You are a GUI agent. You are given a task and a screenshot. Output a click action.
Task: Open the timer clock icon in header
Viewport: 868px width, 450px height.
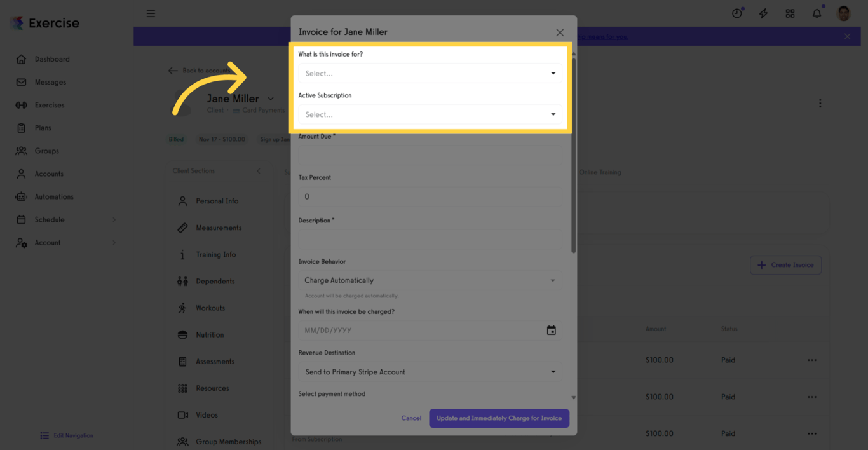coord(737,13)
